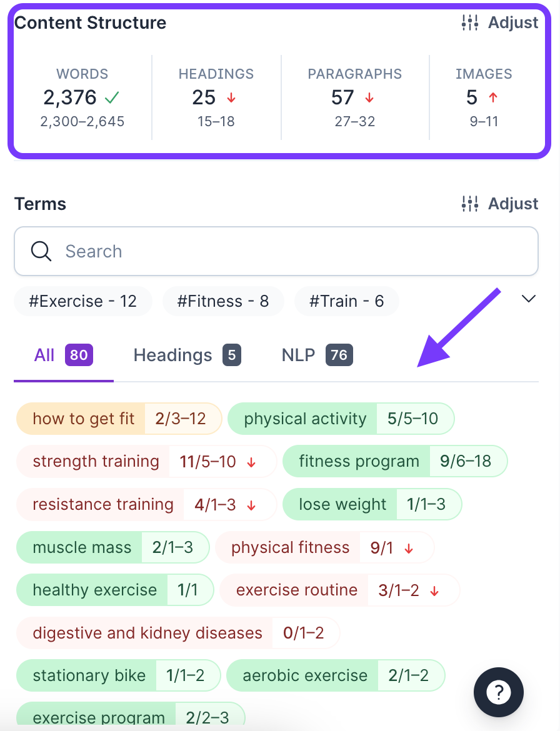Viewport: 560px width, 731px height.
Task: Click the 'physical activity' term pill
Action: click(305, 419)
